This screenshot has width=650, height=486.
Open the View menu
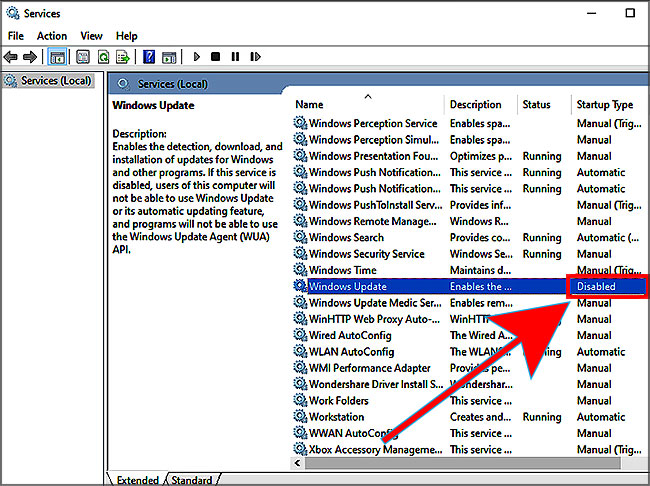tap(91, 36)
